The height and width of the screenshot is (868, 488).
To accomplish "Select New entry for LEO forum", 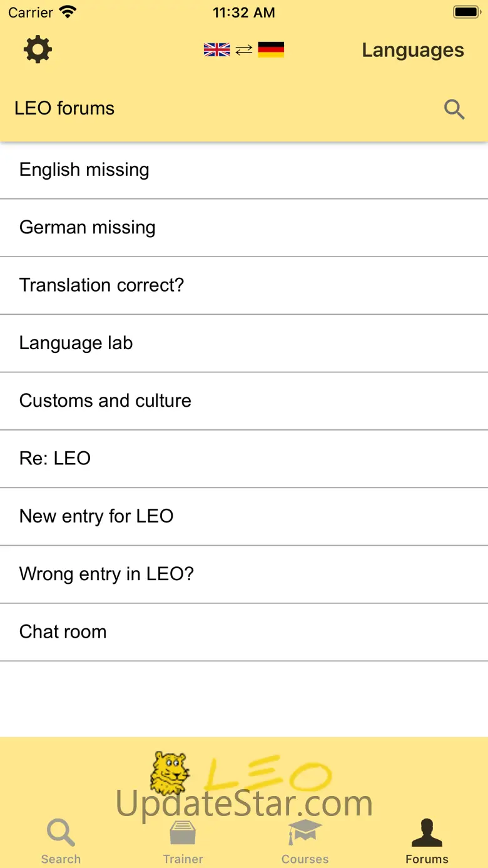I will pyautogui.click(x=244, y=516).
